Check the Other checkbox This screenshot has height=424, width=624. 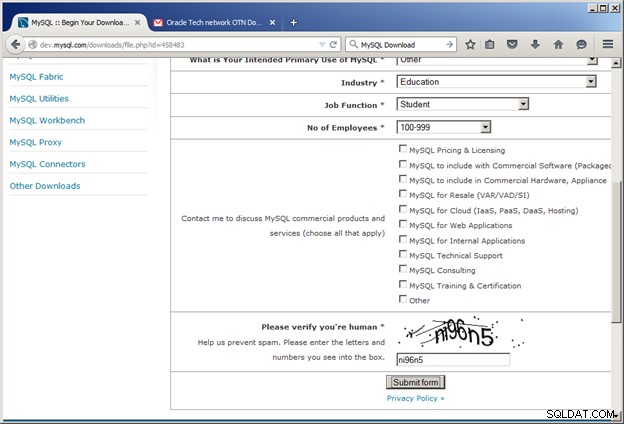[403, 299]
